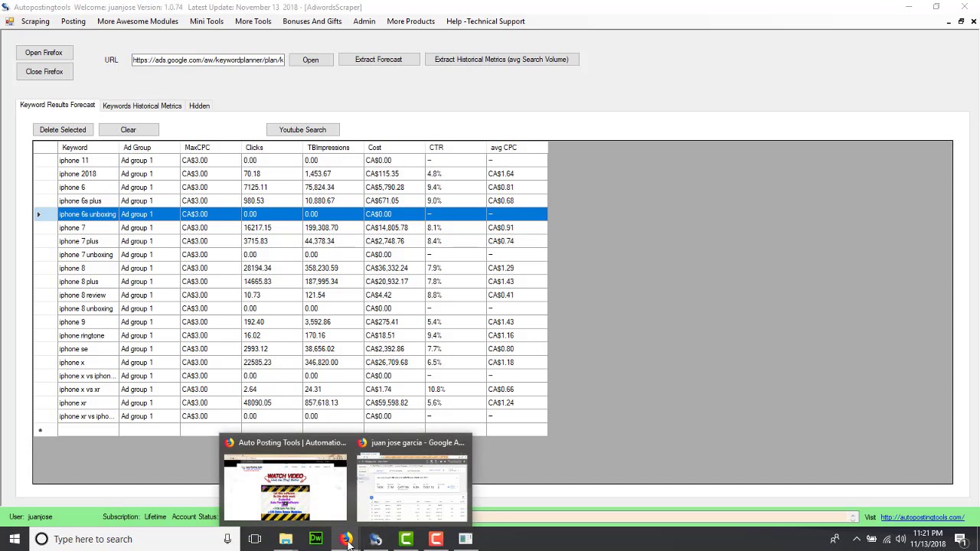Select the 'iphone x vs xr' keyword cell
The height and width of the screenshot is (551, 980).
coord(88,390)
